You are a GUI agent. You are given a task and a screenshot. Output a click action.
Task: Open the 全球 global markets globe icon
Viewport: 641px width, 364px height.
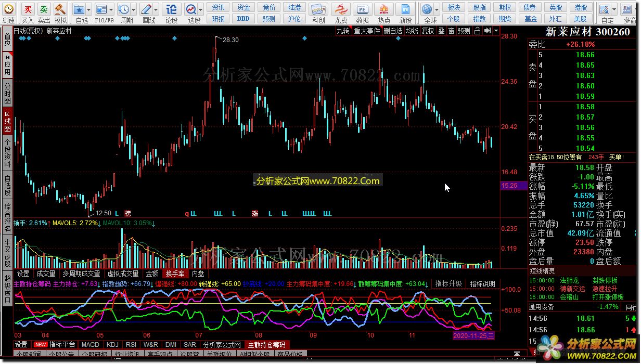click(427, 9)
